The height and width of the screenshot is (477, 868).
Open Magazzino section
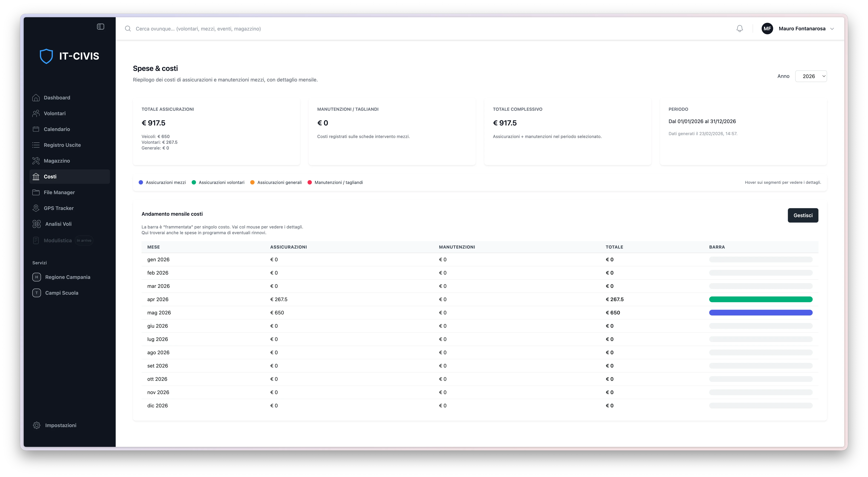[70, 161]
